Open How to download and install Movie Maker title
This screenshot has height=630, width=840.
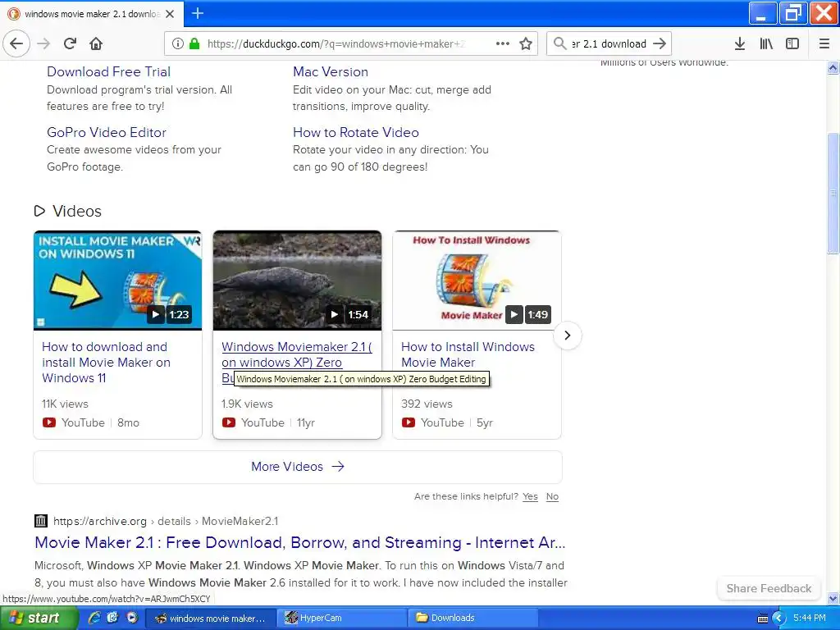point(106,362)
